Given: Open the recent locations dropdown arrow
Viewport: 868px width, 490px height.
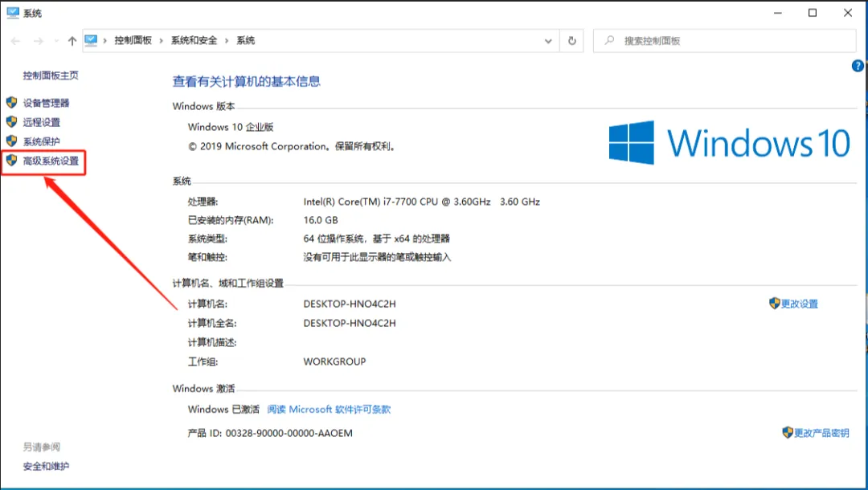Looking at the screenshot, I should click(56, 41).
